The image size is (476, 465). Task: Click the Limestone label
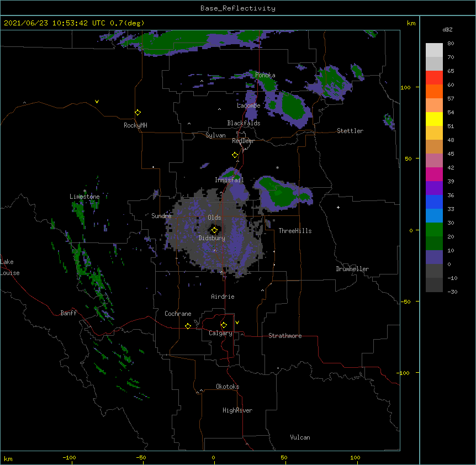click(x=84, y=197)
